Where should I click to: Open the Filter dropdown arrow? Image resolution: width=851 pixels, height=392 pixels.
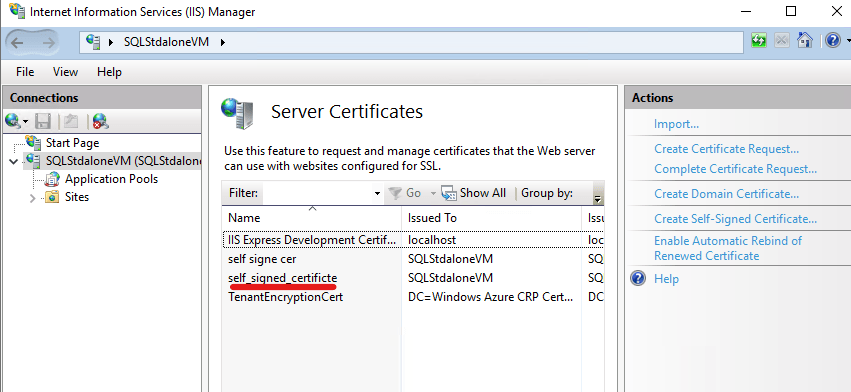tap(377, 193)
